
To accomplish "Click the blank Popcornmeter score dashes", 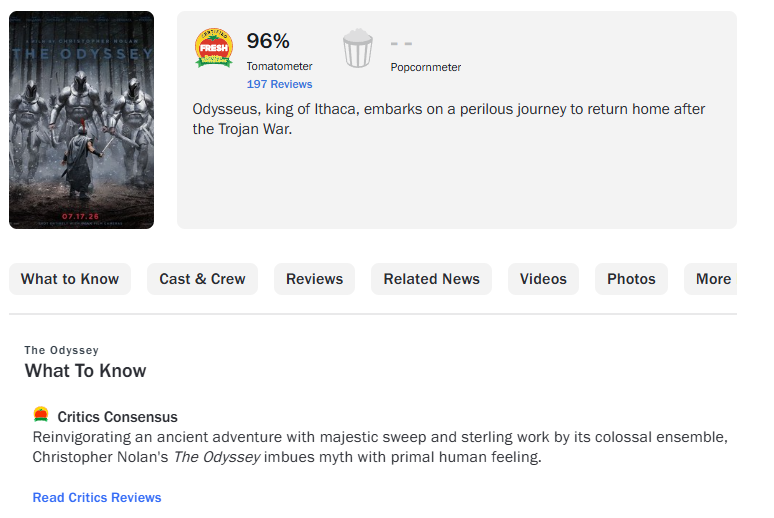I will (x=401, y=43).
